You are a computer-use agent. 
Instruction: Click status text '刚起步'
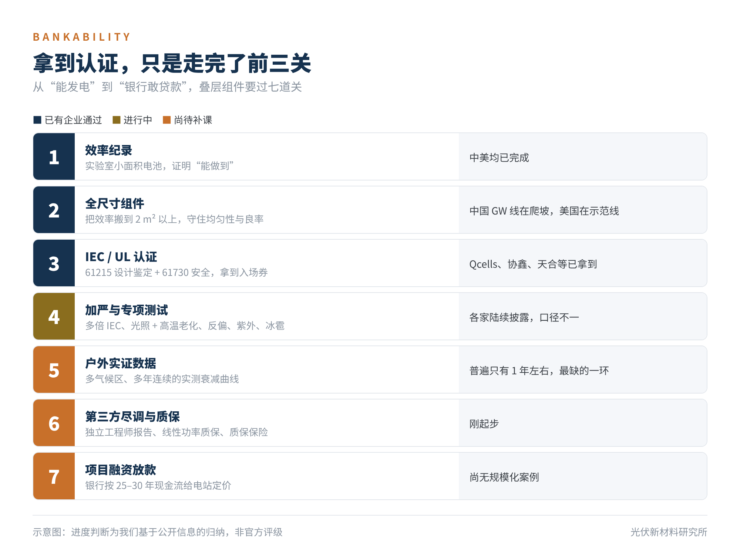coord(484,424)
